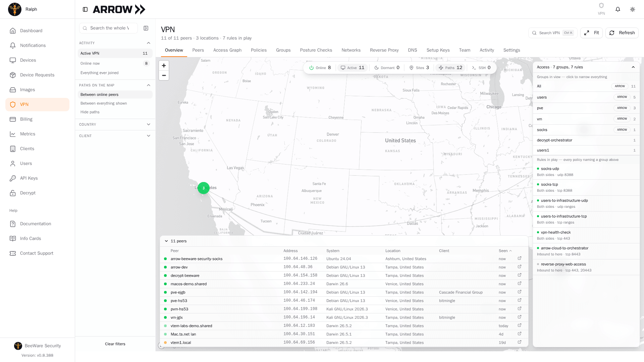This screenshot has width=644, height=362.
Task: Narrow view to the users group
Action: point(586,97)
